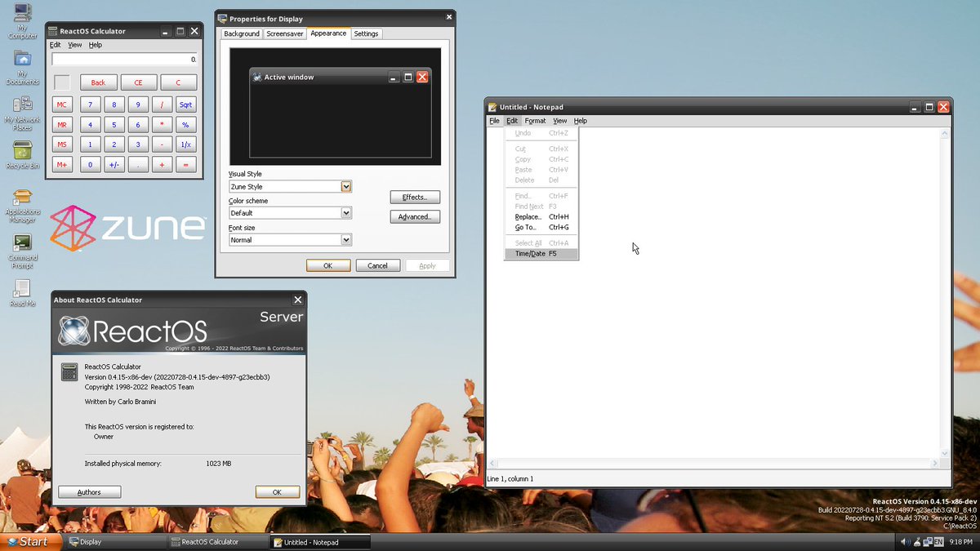Screen dimensions: 980x551
Task: Open the Start menu
Action: [30, 541]
